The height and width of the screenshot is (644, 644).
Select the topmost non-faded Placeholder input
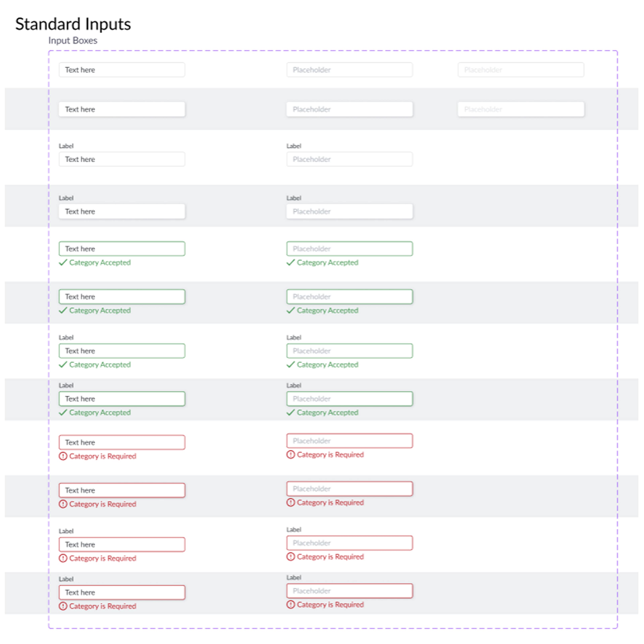click(349, 70)
